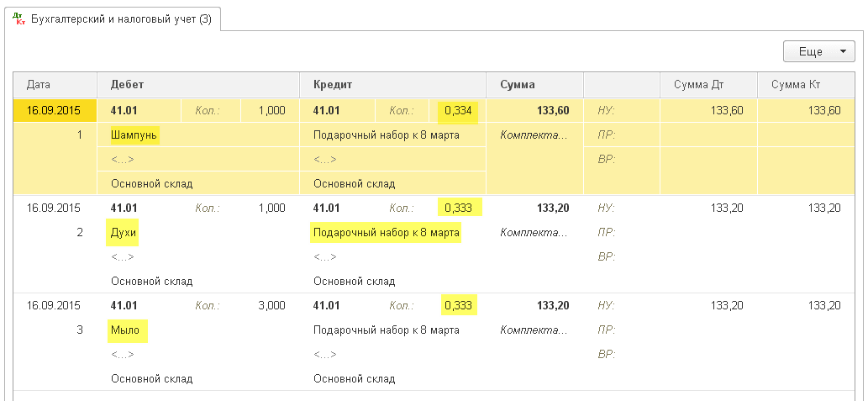Click row number 2 in Дата column
868x401 pixels.
tap(80, 232)
